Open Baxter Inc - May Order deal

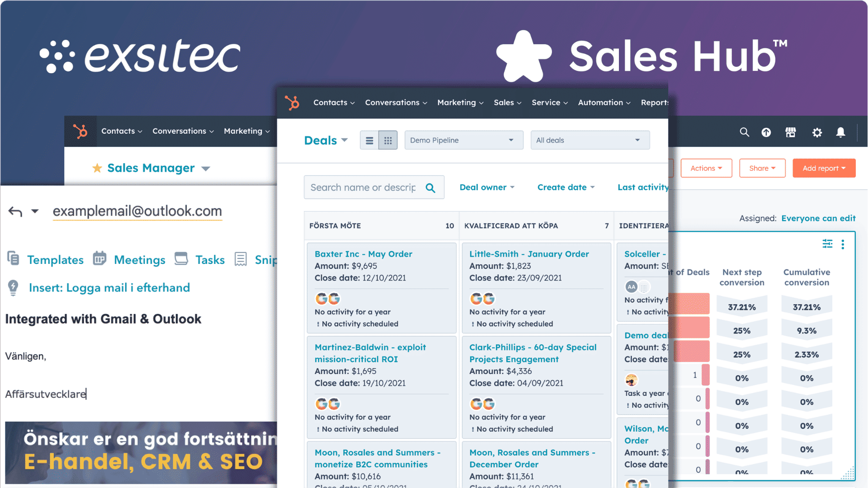363,254
